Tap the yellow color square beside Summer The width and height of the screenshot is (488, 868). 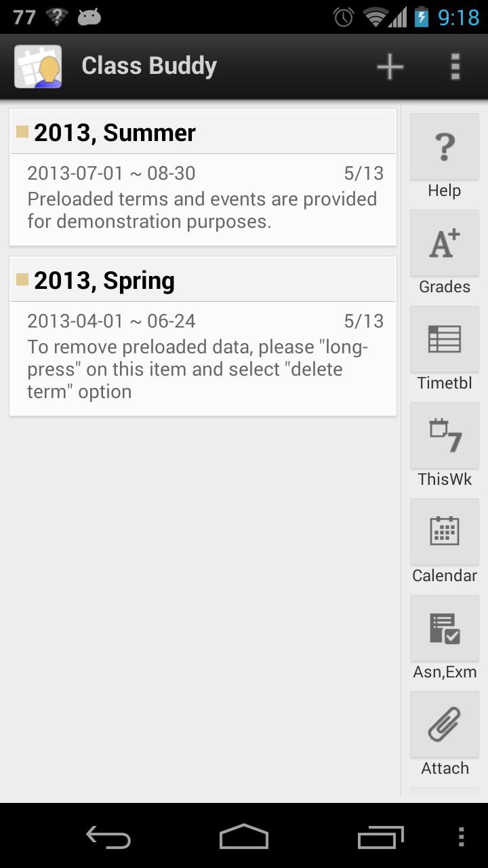coord(22,132)
